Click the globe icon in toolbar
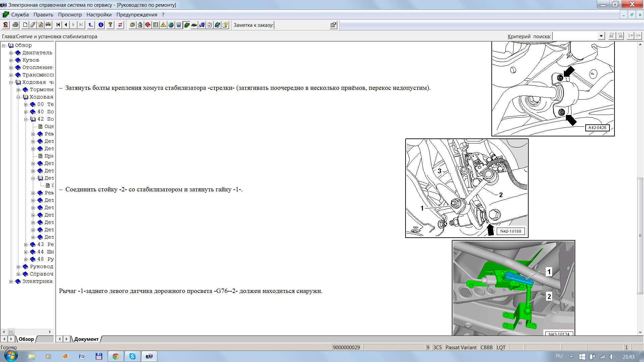 tap(171, 25)
